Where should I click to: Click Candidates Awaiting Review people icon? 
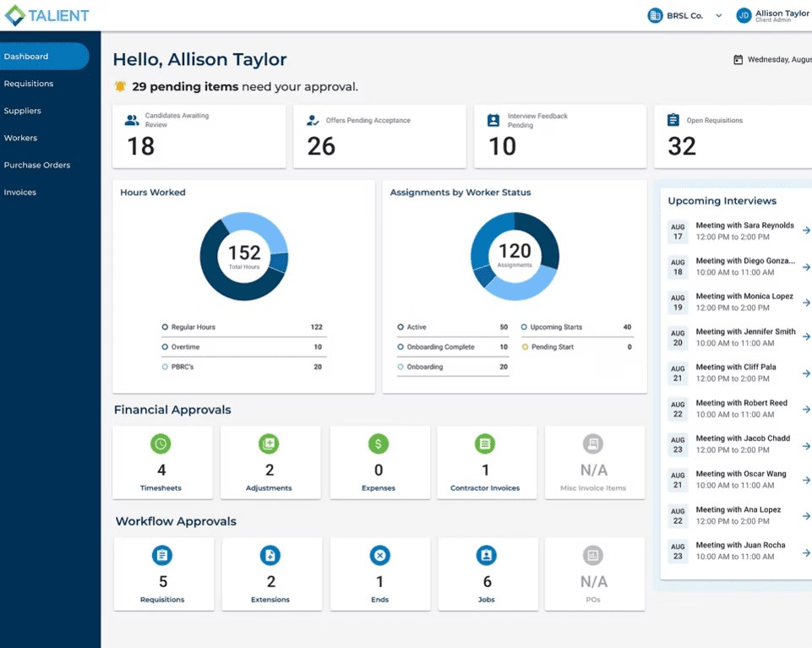coord(132,120)
